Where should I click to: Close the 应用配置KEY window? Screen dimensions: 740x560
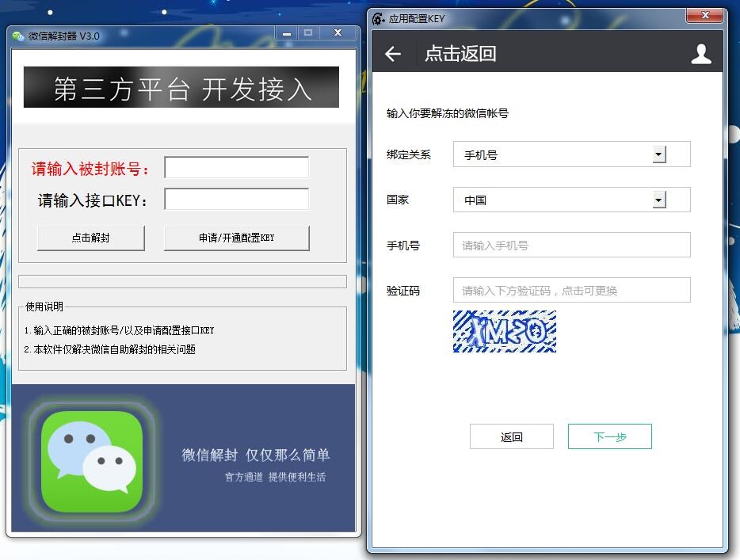[705, 15]
